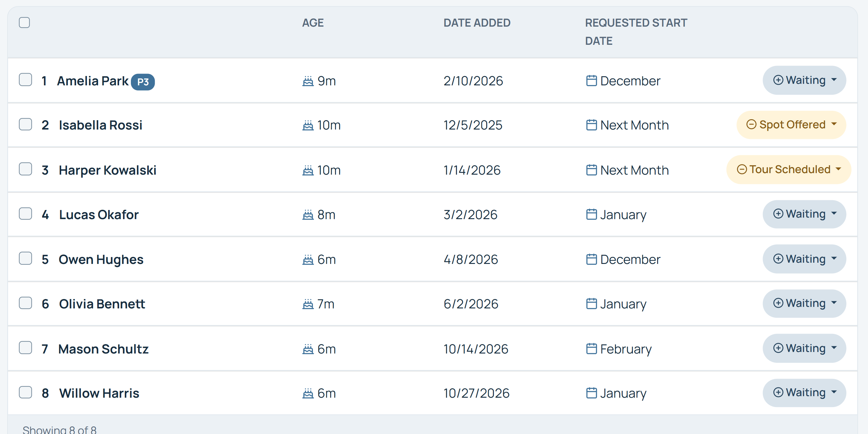This screenshot has width=868, height=434.
Task: Open the Waiting dropdown in Amelia Park's row
Action: 804,80
